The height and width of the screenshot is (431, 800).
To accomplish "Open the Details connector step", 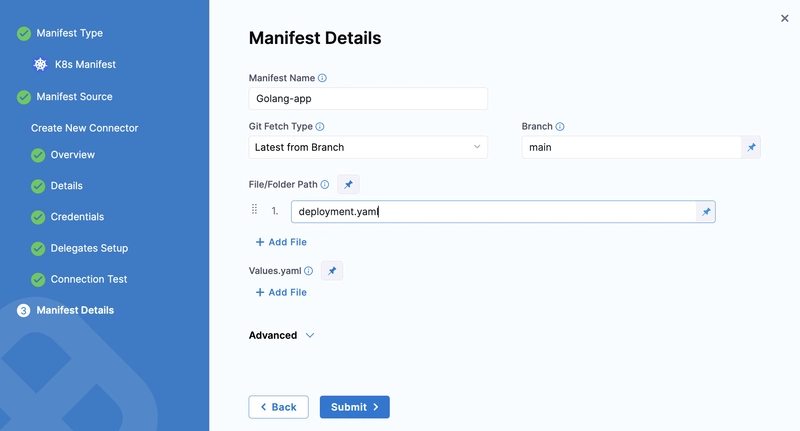I will (66, 186).
